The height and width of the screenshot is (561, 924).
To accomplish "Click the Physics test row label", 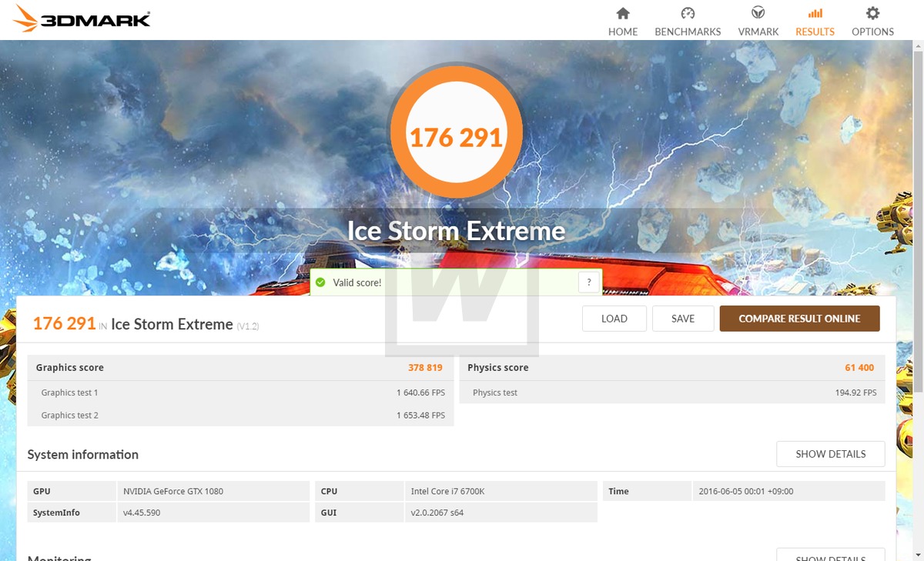I will pyautogui.click(x=495, y=392).
